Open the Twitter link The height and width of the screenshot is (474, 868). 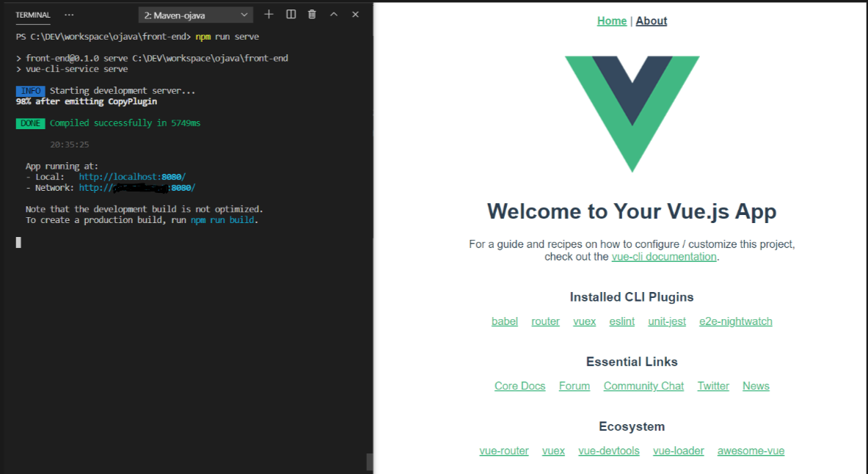coord(713,386)
